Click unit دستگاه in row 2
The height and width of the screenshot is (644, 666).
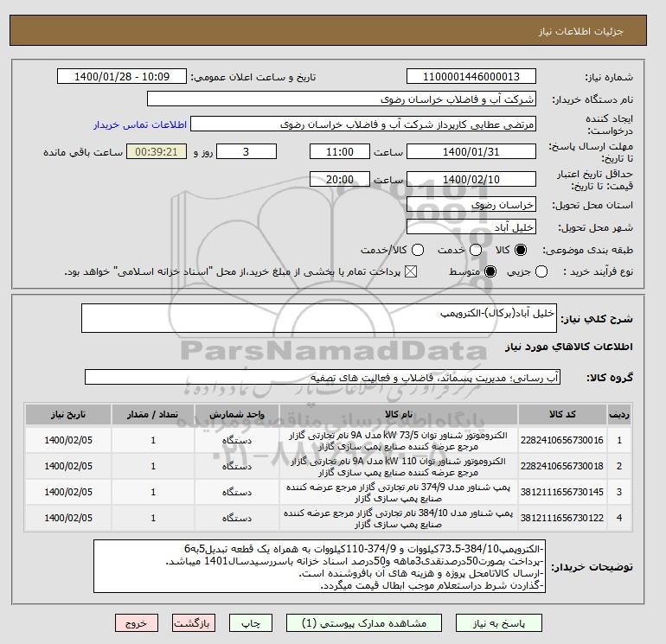(237, 466)
